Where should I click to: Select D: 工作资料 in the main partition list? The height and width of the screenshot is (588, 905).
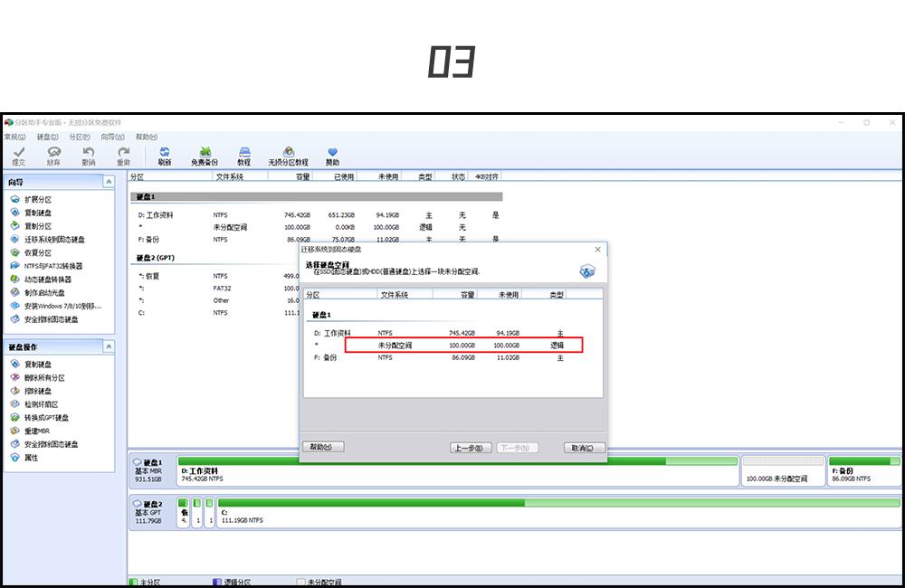coord(317,214)
